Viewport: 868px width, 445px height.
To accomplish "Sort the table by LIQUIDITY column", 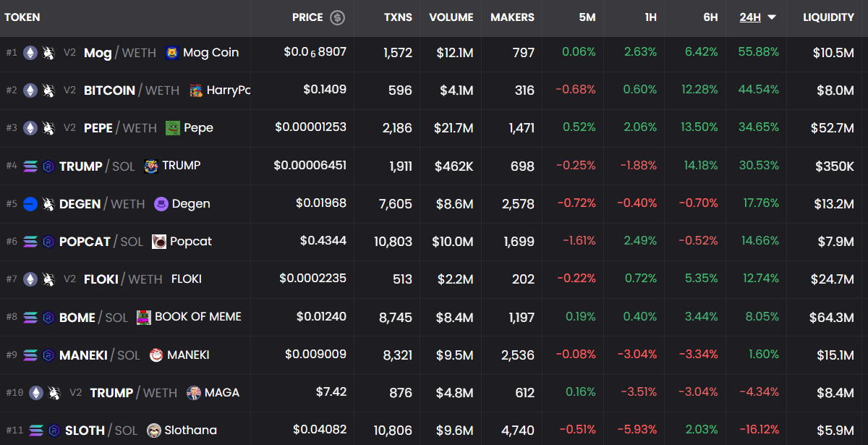I will point(828,17).
